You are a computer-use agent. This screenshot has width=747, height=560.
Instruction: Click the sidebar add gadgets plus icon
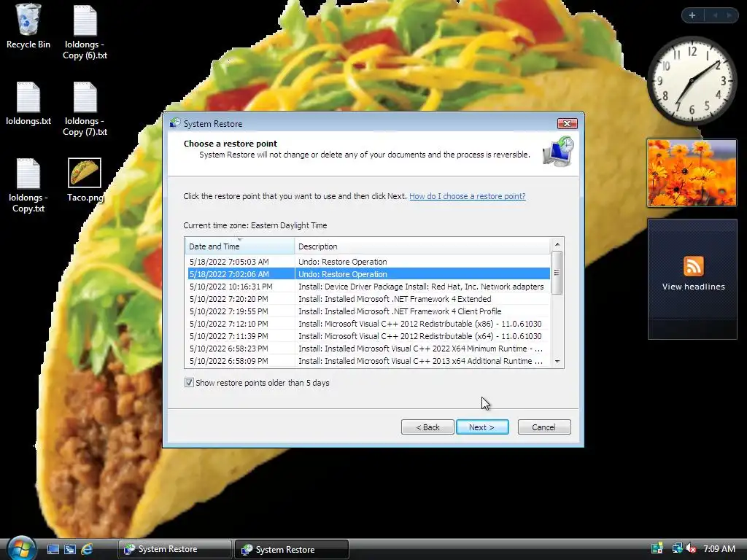pyautogui.click(x=692, y=15)
